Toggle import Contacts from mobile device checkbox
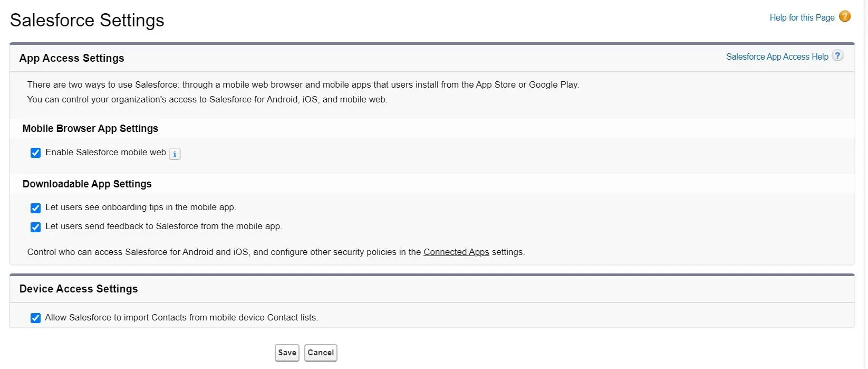 [35, 318]
